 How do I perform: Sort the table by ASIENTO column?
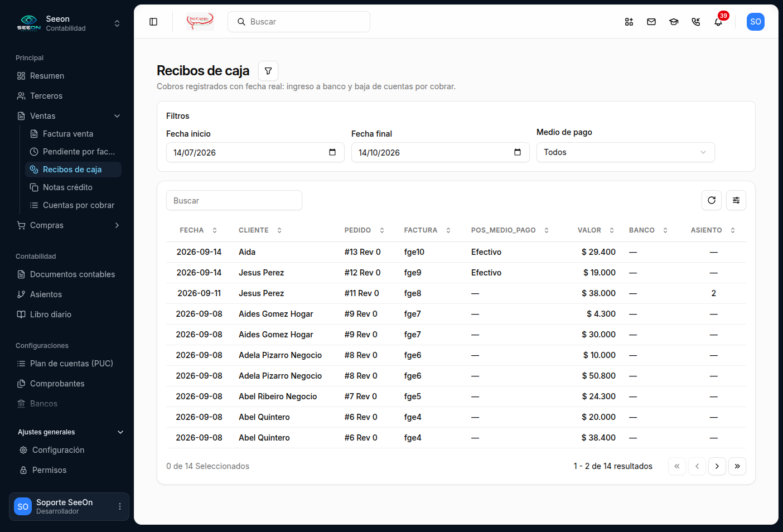coord(713,230)
